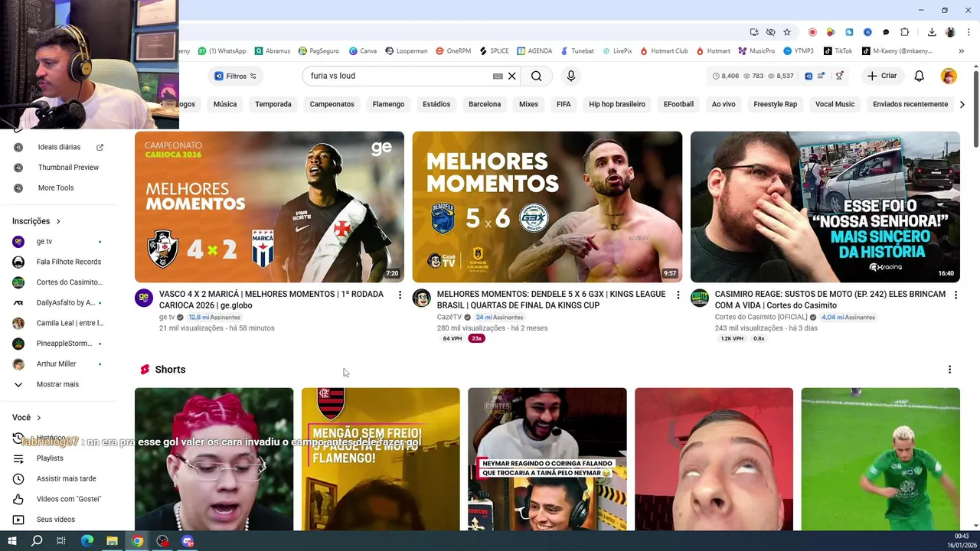Open the PagSeguro bookmark
Screen dimensions: 980x551
[318, 51]
